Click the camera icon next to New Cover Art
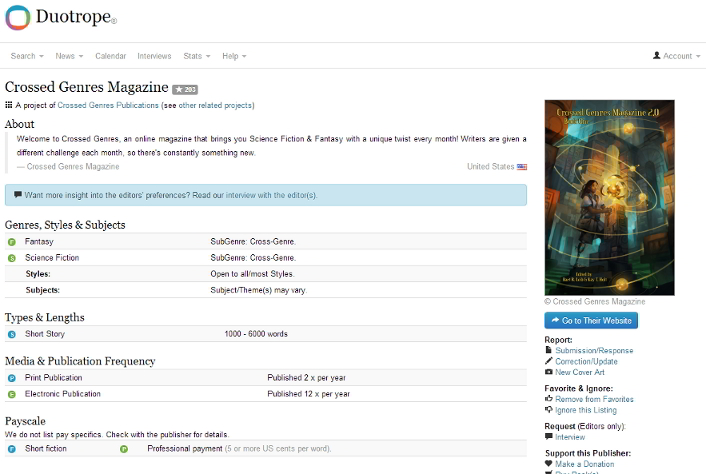The height and width of the screenshot is (474, 706). coord(548,372)
